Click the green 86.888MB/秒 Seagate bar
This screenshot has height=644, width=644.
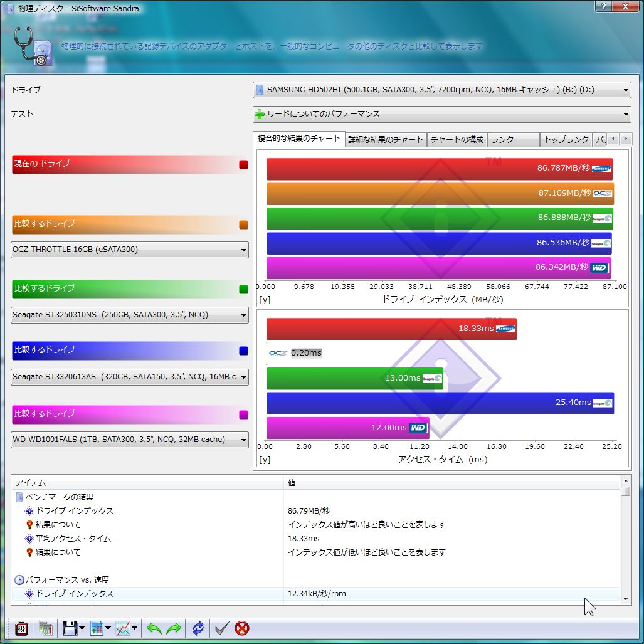[x=440, y=218]
